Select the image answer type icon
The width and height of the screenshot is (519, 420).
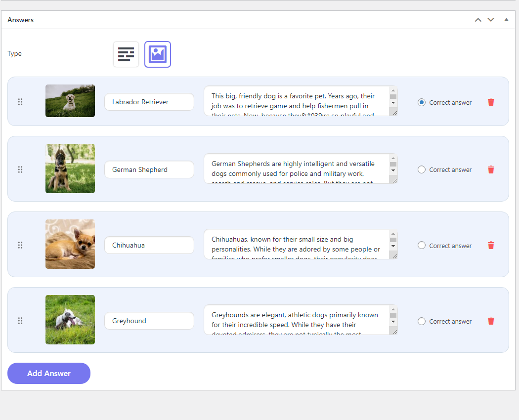click(x=158, y=54)
